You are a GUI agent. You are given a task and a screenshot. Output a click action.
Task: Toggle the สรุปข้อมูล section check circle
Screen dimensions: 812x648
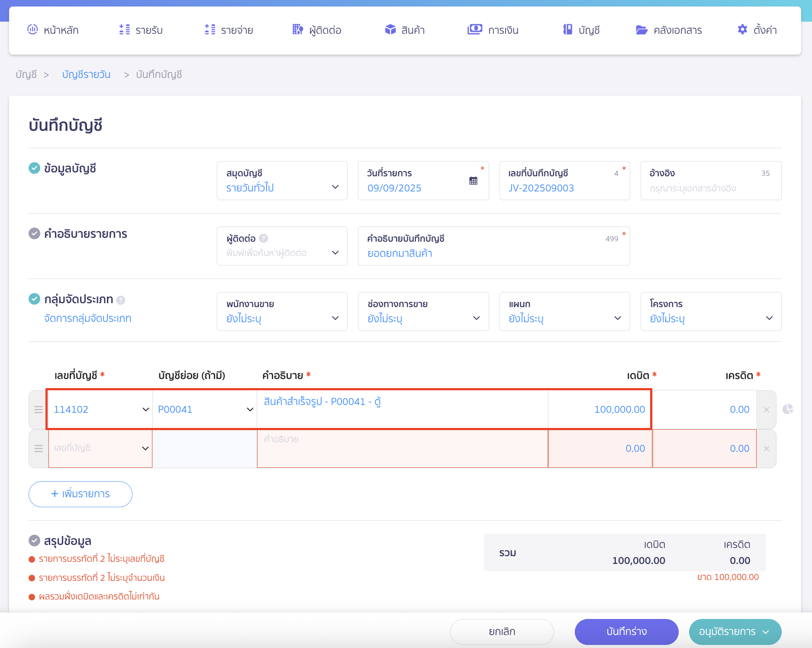34,541
